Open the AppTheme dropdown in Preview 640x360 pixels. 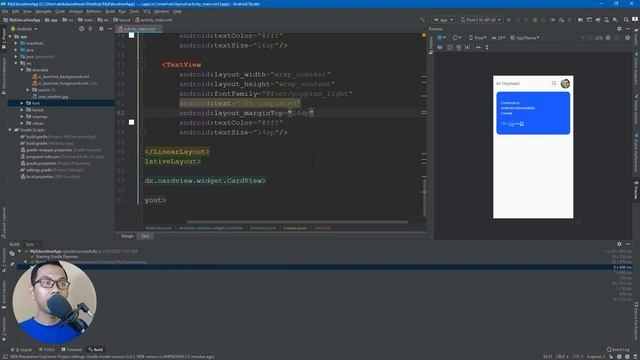[525, 38]
